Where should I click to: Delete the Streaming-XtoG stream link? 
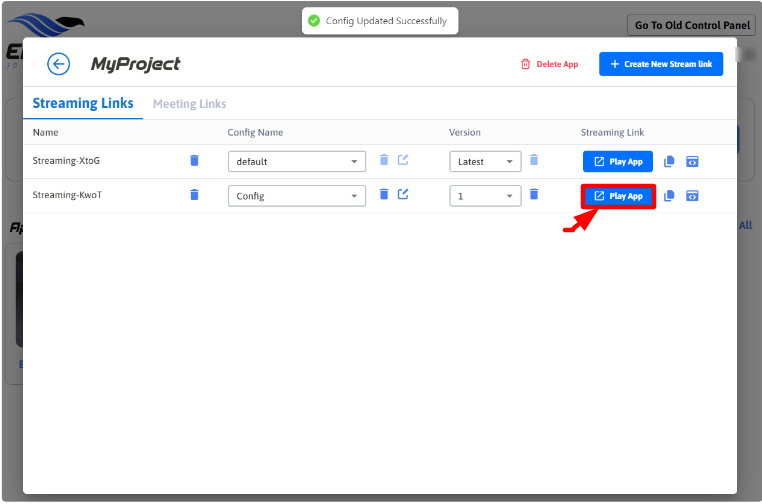(194, 161)
